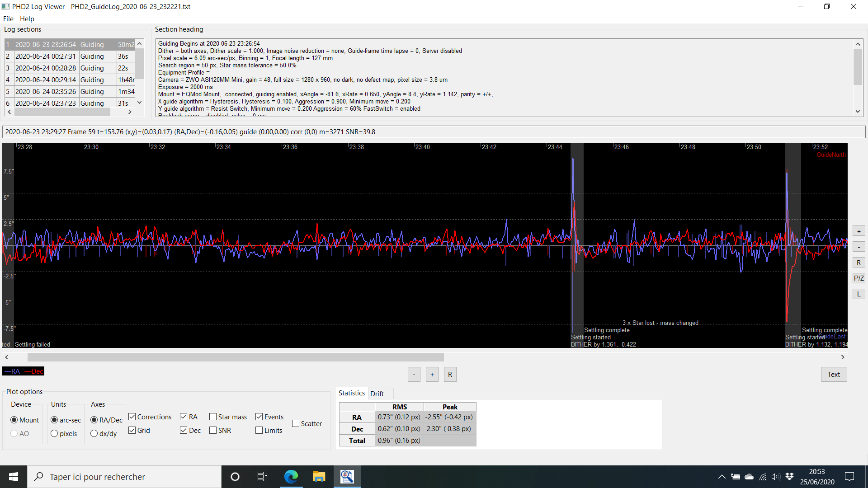Click the P/Z pan-zoom mode button
Image resolution: width=868 pixels, height=488 pixels.
pyautogui.click(x=859, y=278)
